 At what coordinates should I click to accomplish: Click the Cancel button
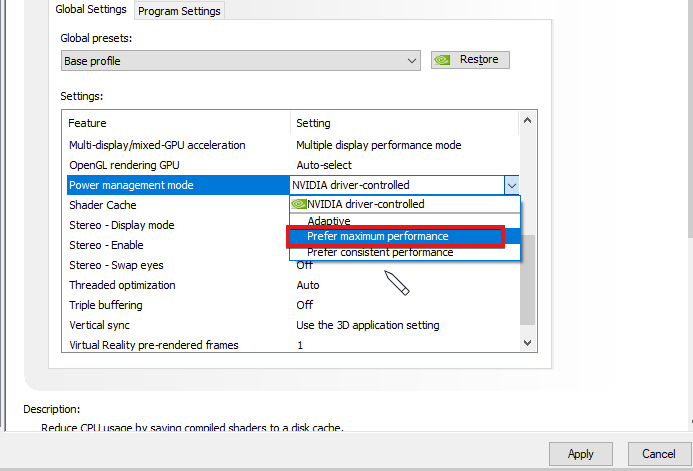point(659,454)
